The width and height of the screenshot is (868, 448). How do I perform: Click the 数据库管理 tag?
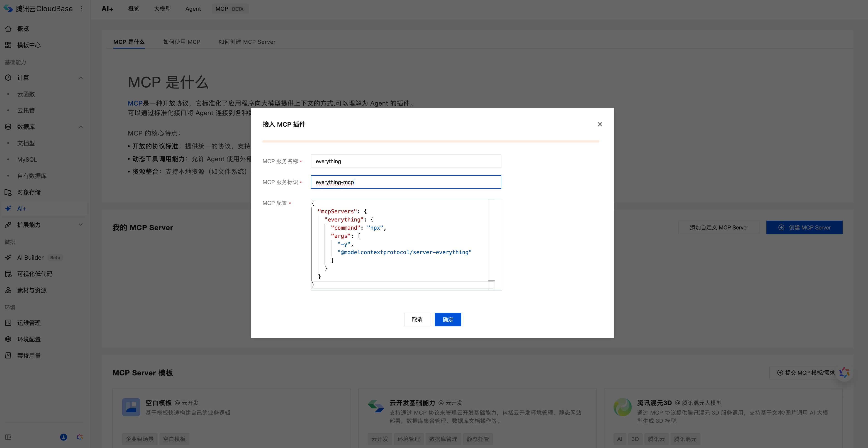pos(443,439)
